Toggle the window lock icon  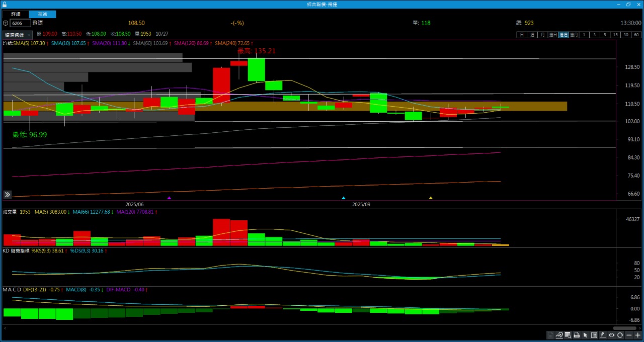tap(5, 4)
